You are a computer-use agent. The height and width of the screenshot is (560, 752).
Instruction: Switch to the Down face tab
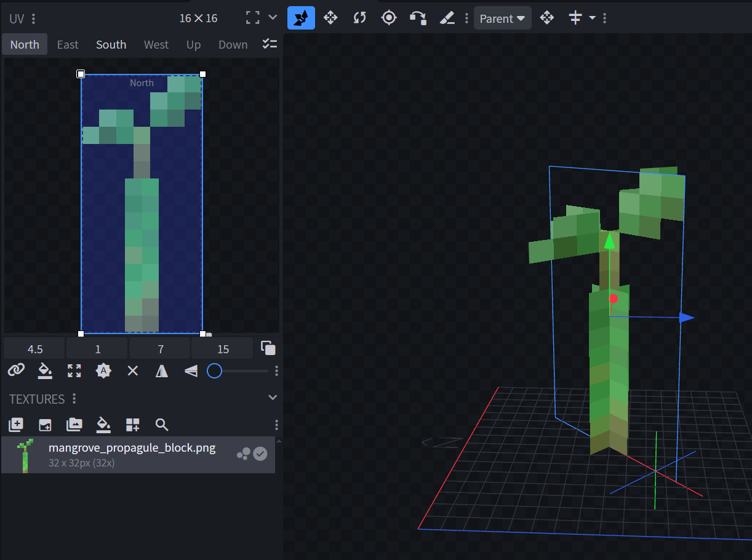(x=233, y=44)
